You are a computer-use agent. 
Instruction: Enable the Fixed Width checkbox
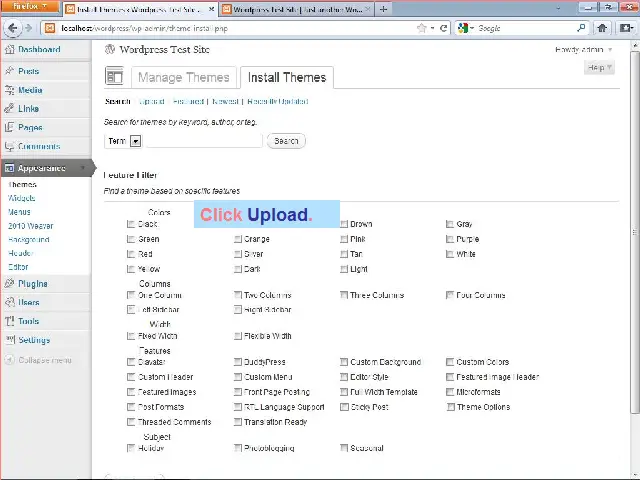(x=131, y=336)
